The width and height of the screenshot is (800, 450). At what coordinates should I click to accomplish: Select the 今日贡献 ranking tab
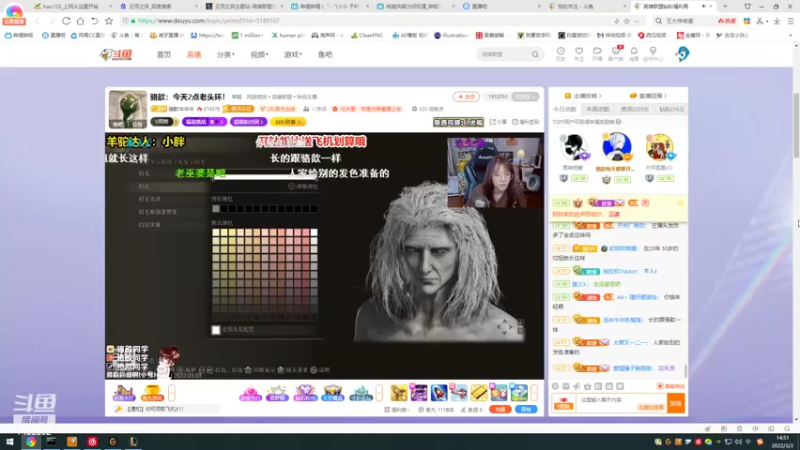pos(564,109)
